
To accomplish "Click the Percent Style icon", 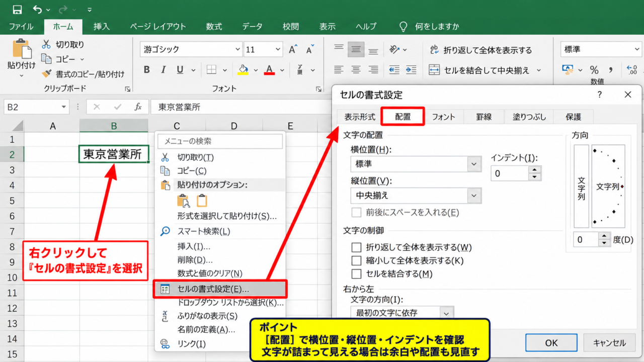I will (x=594, y=70).
